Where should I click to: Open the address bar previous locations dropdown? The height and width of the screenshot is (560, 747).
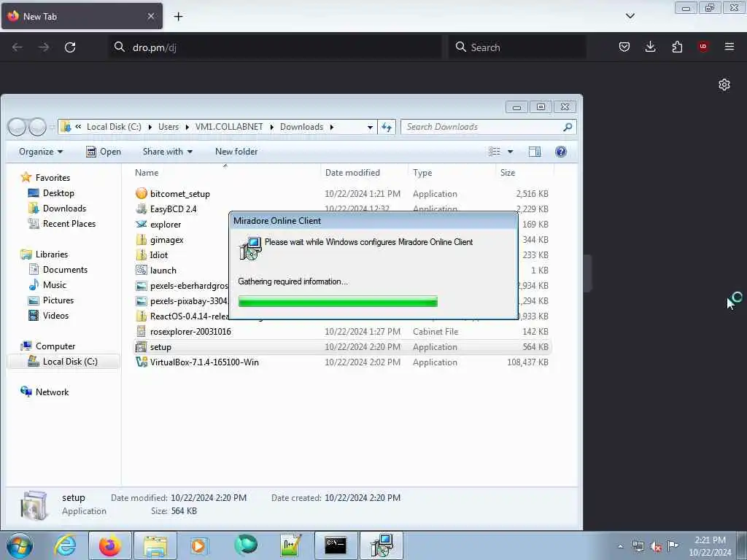pos(370,127)
